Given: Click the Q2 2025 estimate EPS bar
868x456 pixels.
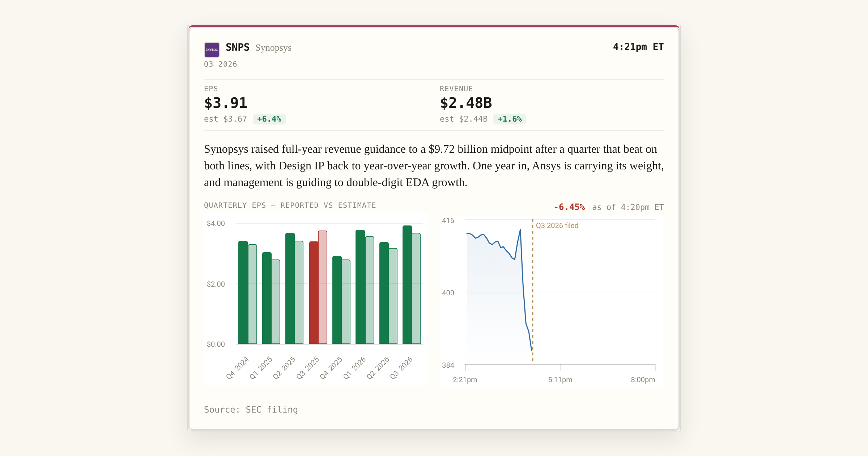Looking at the screenshot, I should point(299,292).
